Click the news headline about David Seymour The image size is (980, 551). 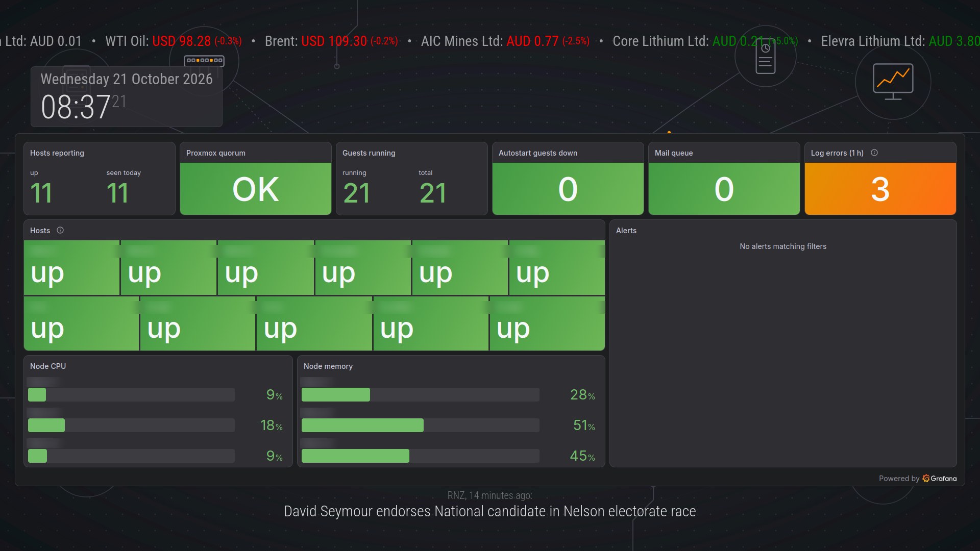tap(490, 511)
